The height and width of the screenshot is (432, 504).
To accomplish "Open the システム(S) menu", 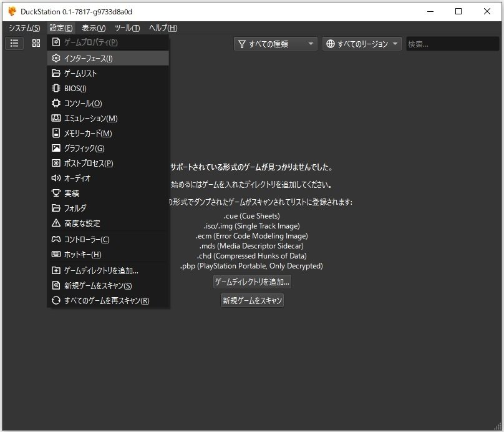I will tap(24, 28).
